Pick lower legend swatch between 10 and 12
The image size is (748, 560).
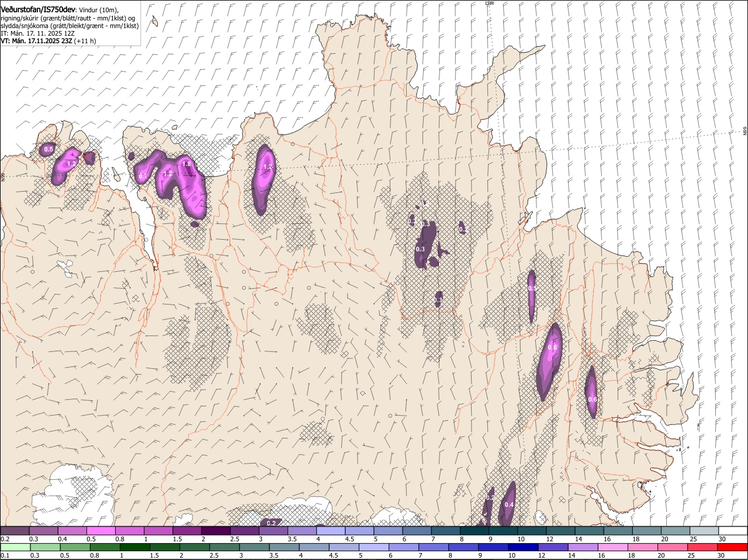click(x=522, y=547)
